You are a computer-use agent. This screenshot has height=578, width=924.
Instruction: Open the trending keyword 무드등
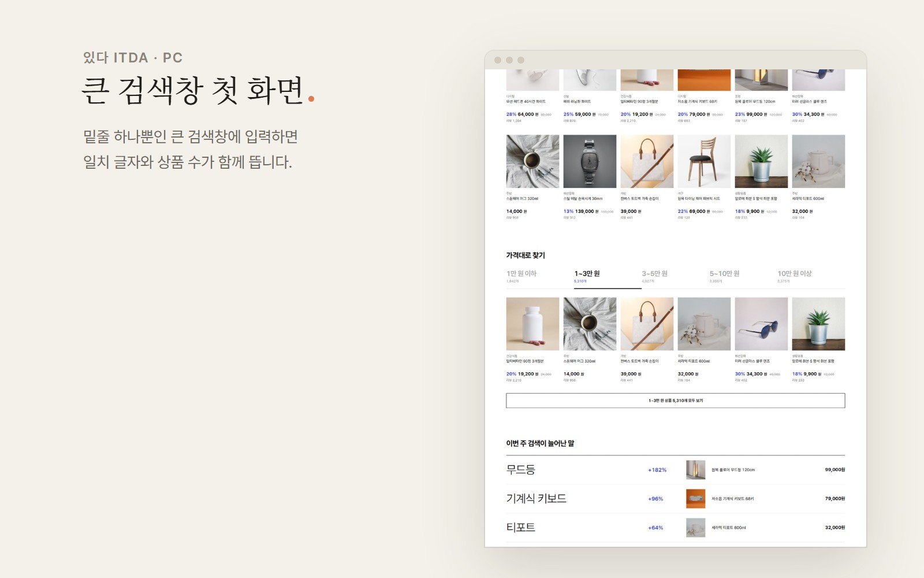point(521,470)
